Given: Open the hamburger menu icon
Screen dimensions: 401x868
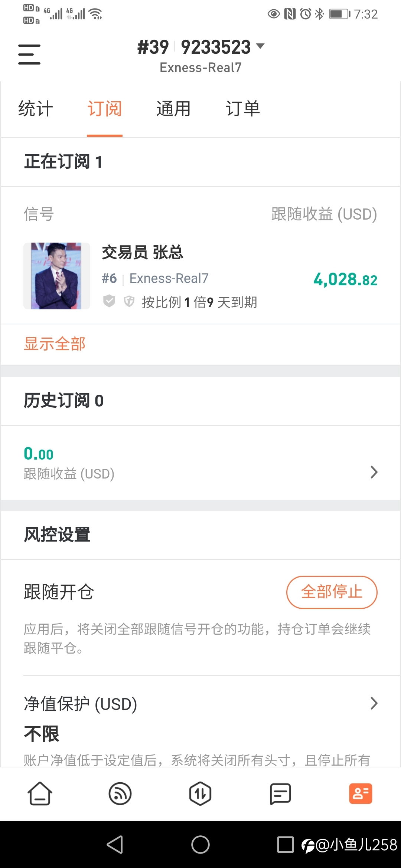Looking at the screenshot, I should [29, 54].
